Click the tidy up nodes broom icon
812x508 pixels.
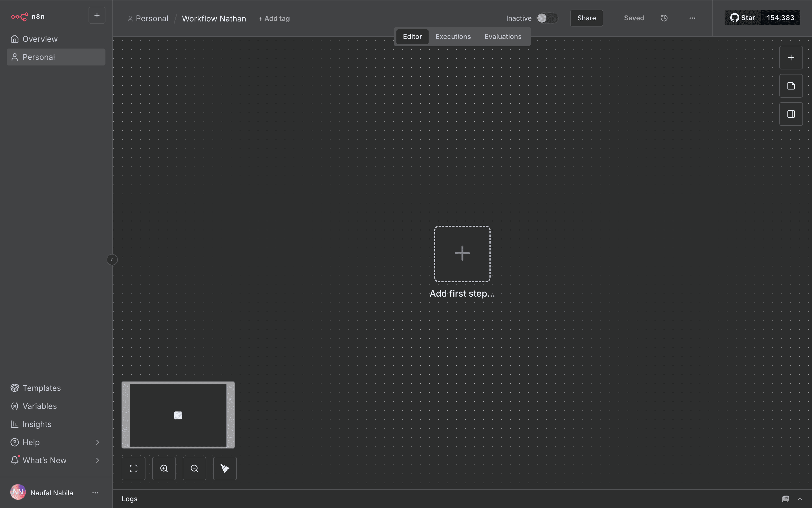pyautogui.click(x=225, y=468)
